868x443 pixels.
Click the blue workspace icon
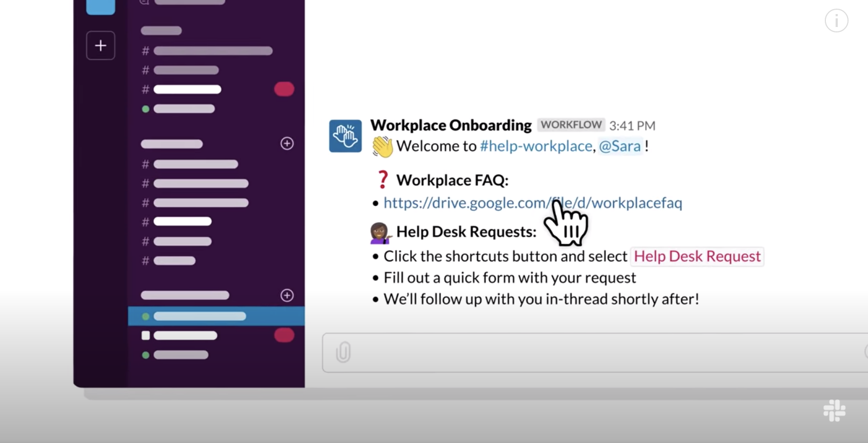coord(100,6)
